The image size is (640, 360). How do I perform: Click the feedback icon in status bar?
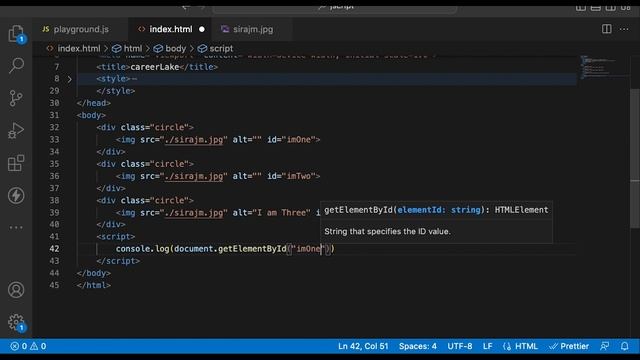click(x=605, y=346)
